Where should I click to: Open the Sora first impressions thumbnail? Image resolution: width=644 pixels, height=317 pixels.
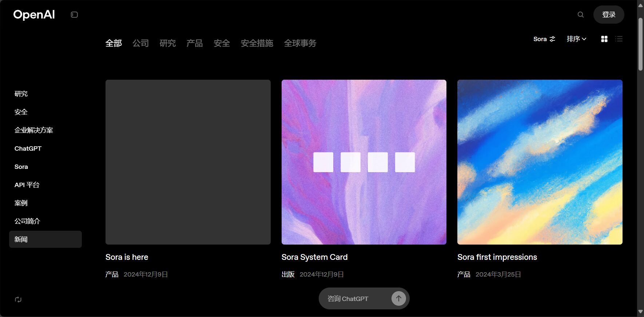point(540,162)
